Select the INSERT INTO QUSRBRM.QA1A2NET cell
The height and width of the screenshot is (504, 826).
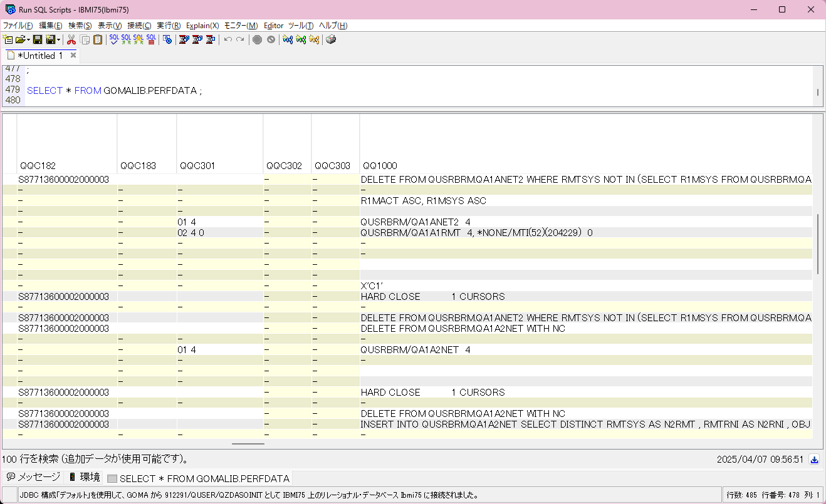coord(586,424)
